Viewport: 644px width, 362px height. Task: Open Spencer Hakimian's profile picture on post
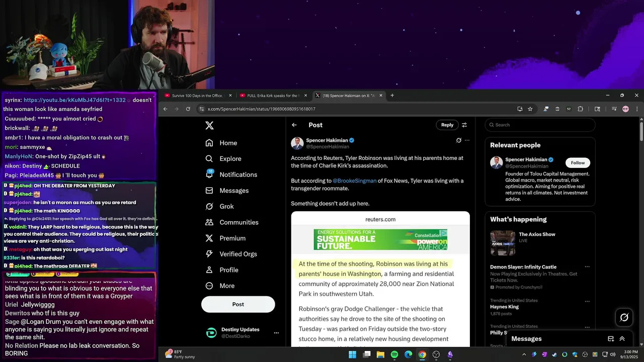[x=297, y=143]
